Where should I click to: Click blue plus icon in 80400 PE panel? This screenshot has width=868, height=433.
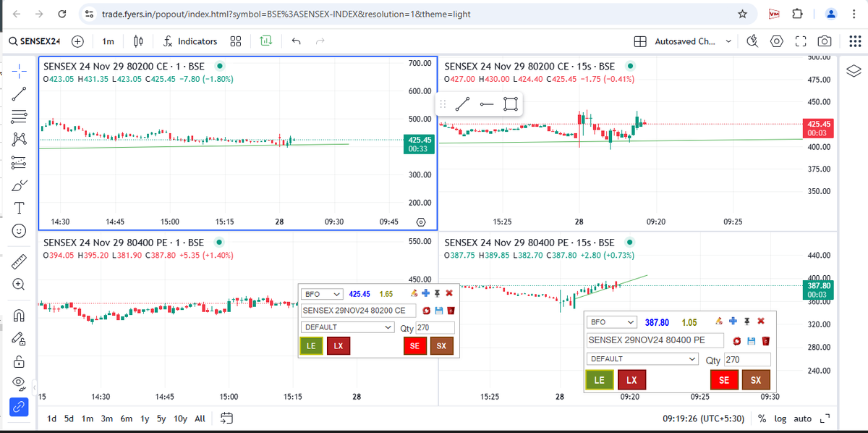733,321
